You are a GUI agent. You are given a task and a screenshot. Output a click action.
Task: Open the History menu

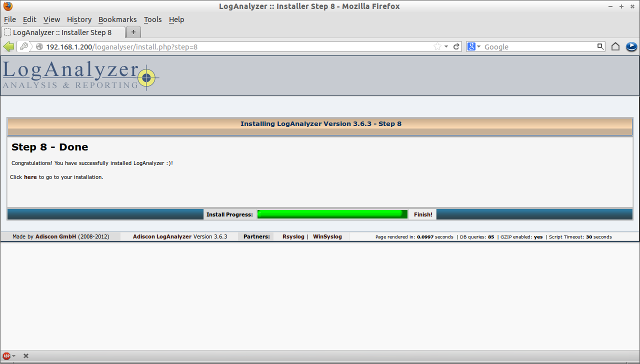(x=79, y=19)
